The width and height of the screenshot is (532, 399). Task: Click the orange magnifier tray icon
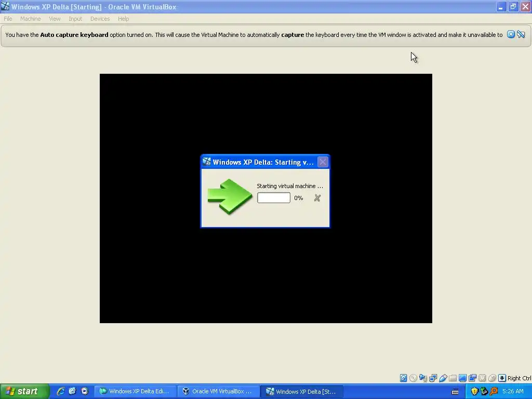494,392
